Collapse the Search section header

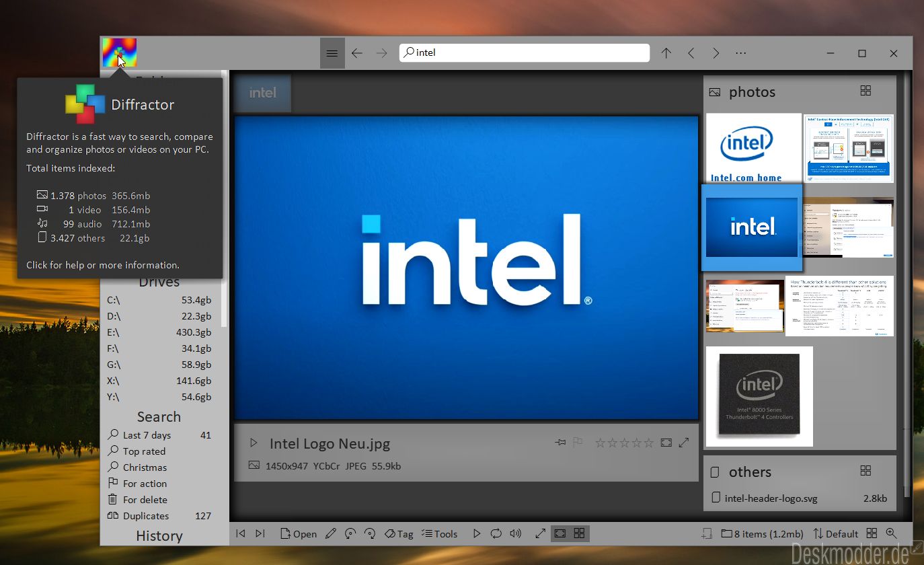[x=159, y=417]
